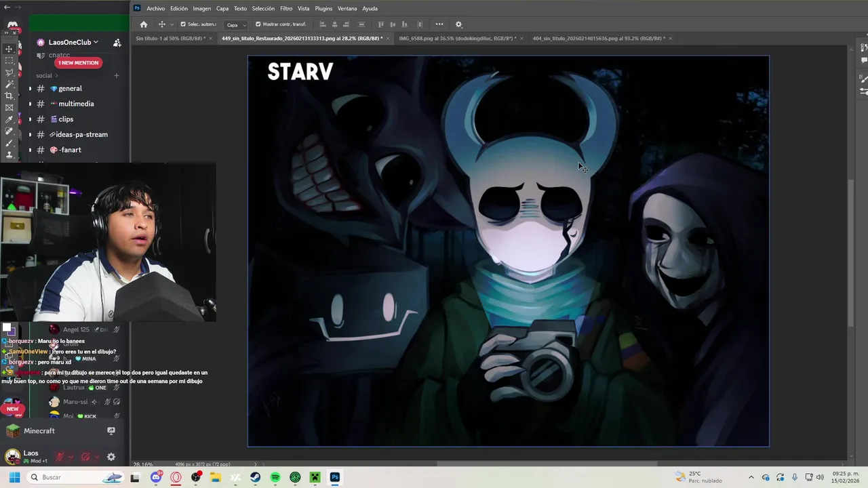The image size is (868, 488).
Task: Toggle the Selec. autom. checkbox
Action: (182, 24)
